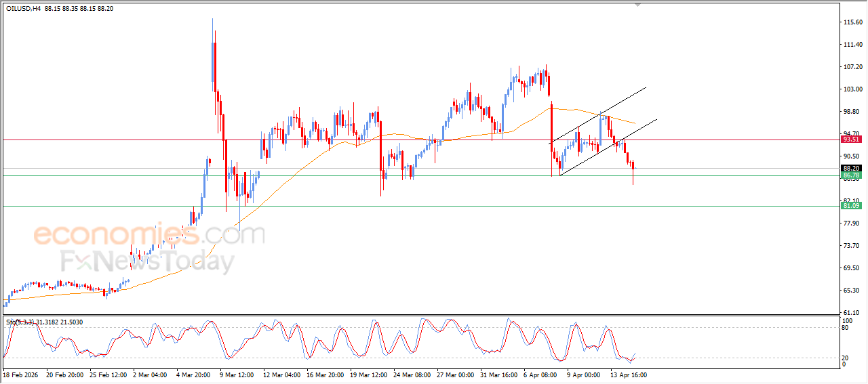
Task: Click the 61.10 price axis label
Action: click(x=852, y=312)
